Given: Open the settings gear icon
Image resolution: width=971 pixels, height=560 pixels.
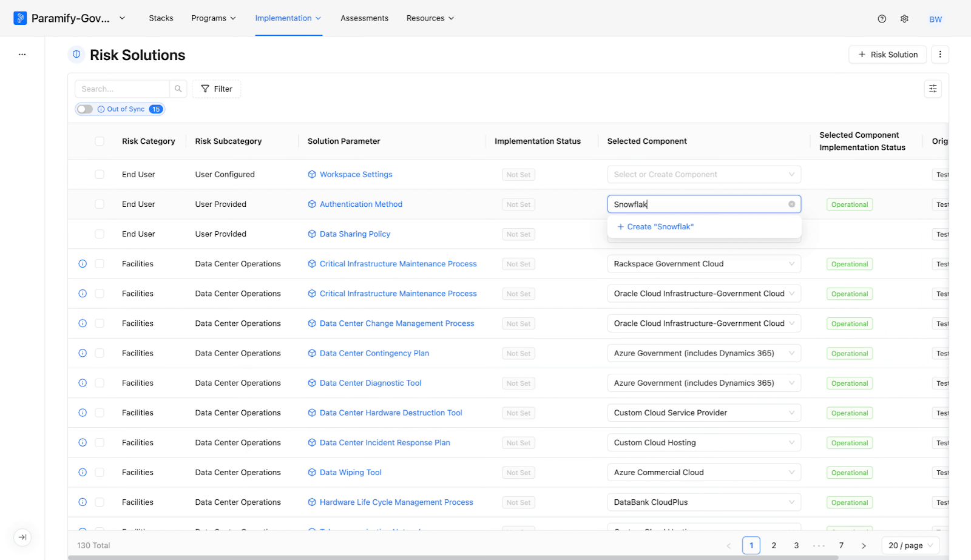Looking at the screenshot, I should click(x=904, y=19).
